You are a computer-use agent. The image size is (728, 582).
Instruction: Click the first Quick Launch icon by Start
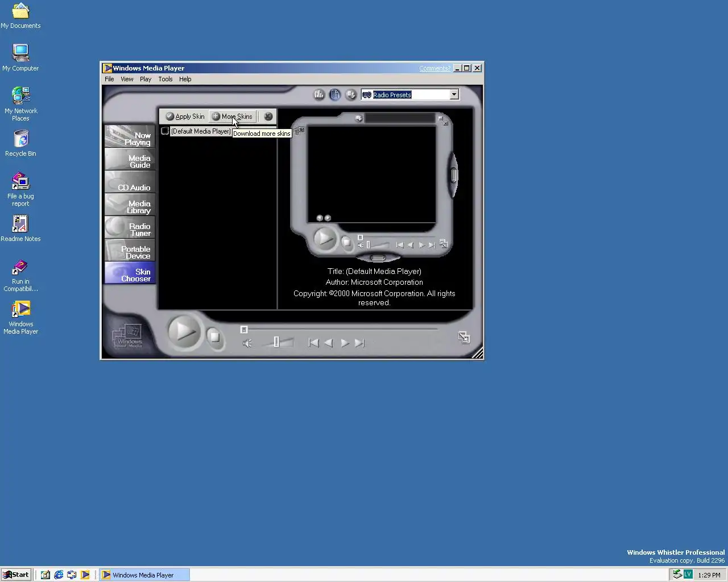(45, 575)
